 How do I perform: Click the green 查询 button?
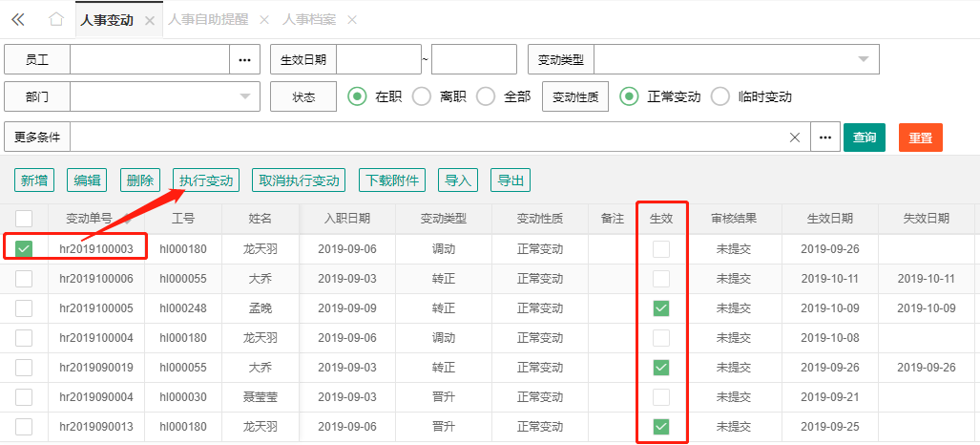pos(865,138)
